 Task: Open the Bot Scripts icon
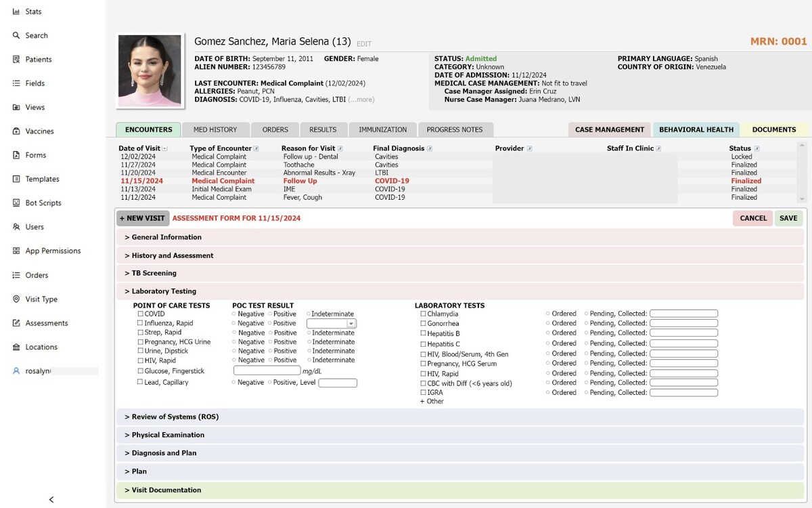pyautogui.click(x=16, y=203)
